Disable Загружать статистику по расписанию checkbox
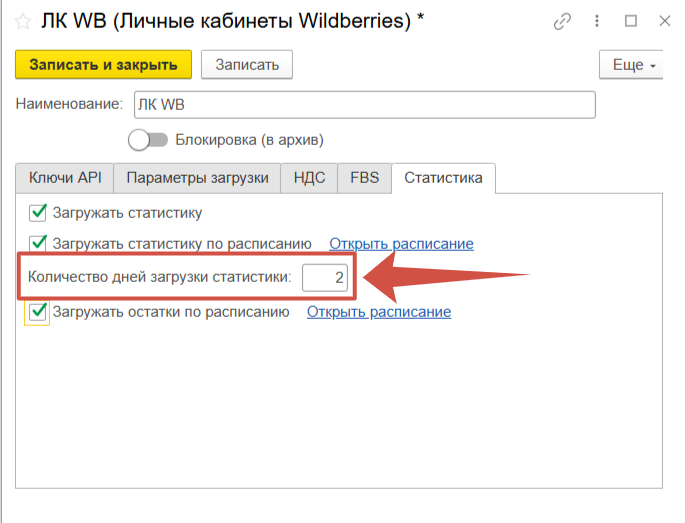Screen dimensions: 685x523 point(39,243)
